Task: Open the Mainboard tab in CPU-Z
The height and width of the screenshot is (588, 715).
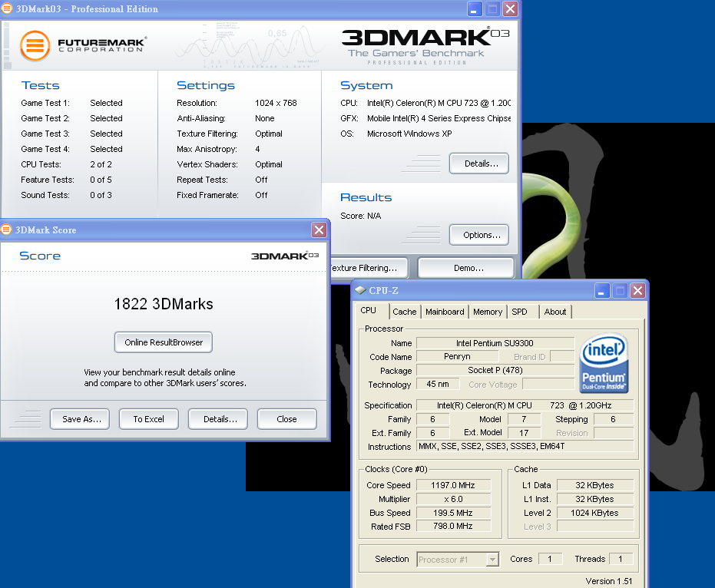Action: pos(445,312)
